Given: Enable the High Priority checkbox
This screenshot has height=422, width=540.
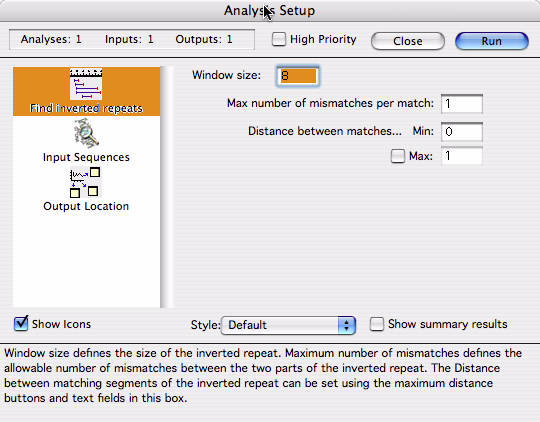Looking at the screenshot, I should click(278, 39).
